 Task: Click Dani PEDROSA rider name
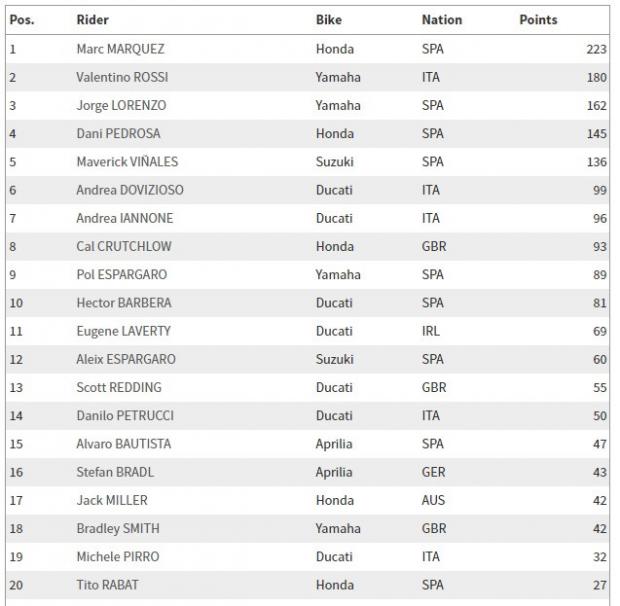[118, 133]
